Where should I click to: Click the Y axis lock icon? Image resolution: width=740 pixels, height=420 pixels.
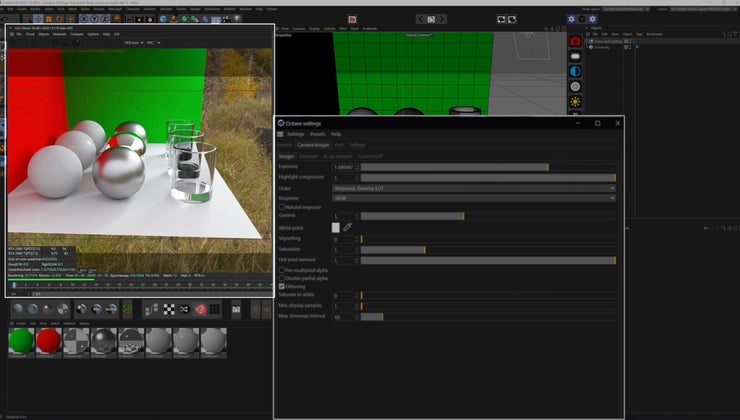[94, 19]
